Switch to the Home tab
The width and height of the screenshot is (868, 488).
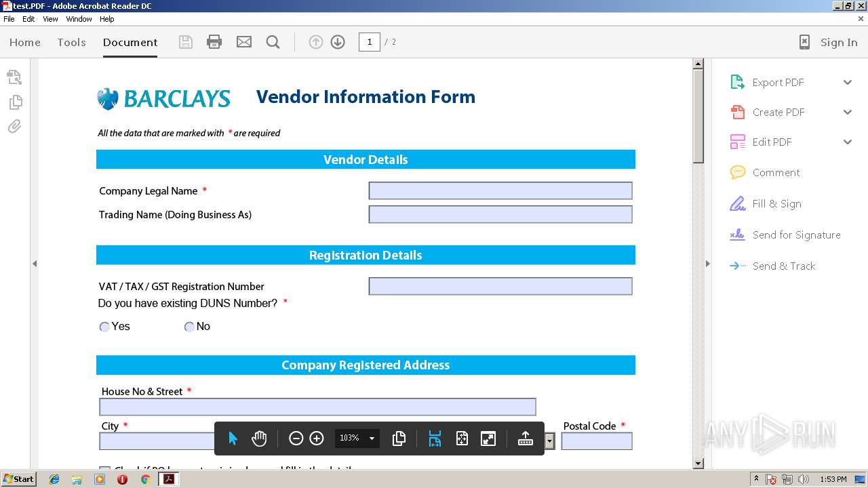click(25, 42)
